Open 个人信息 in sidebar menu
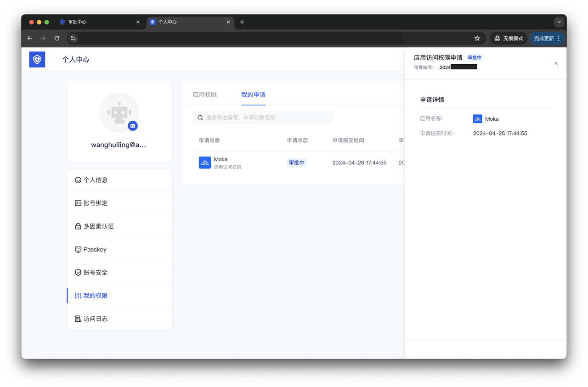The height and width of the screenshot is (387, 588). point(96,180)
